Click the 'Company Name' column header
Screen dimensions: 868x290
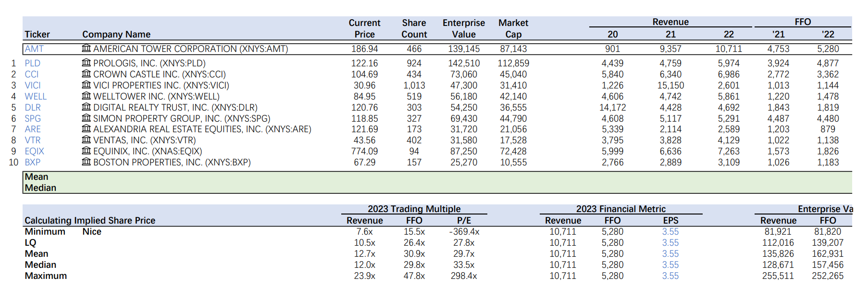tap(116, 35)
